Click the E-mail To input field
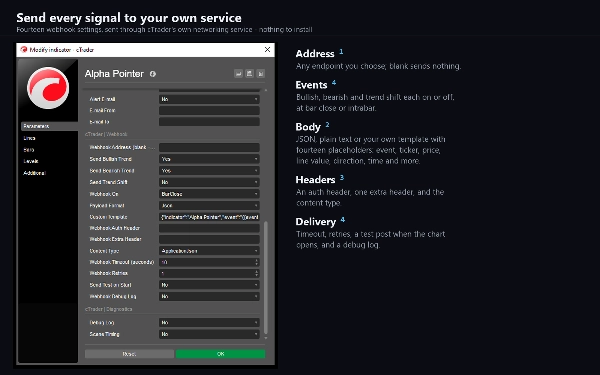This screenshot has height=375, width=600. (209, 122)
